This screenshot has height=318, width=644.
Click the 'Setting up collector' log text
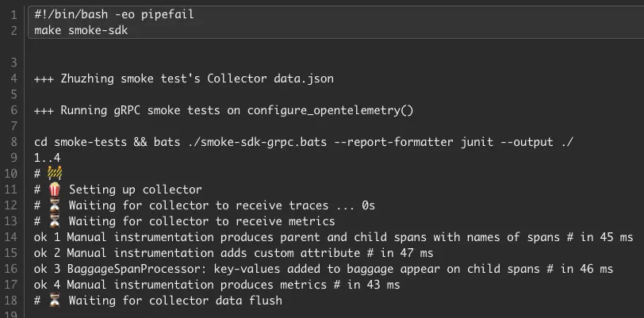tap(135, 190)
